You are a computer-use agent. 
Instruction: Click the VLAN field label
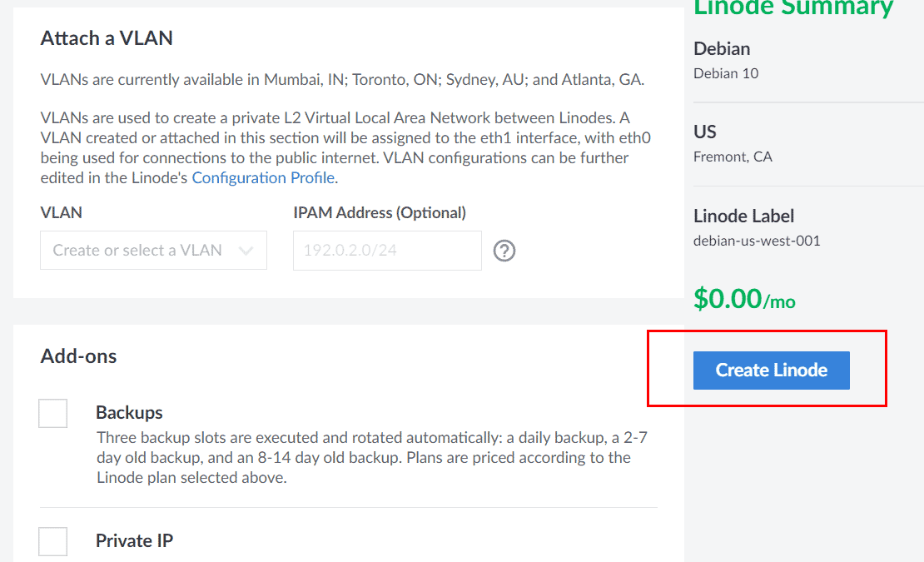coord(61,212)
